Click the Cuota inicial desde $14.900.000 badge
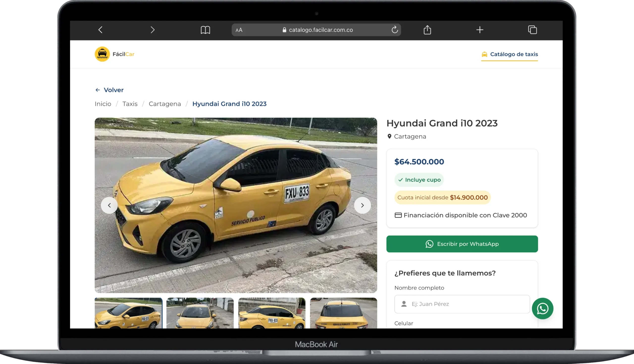This screenshot has width=634, height=364. [443, 198]
